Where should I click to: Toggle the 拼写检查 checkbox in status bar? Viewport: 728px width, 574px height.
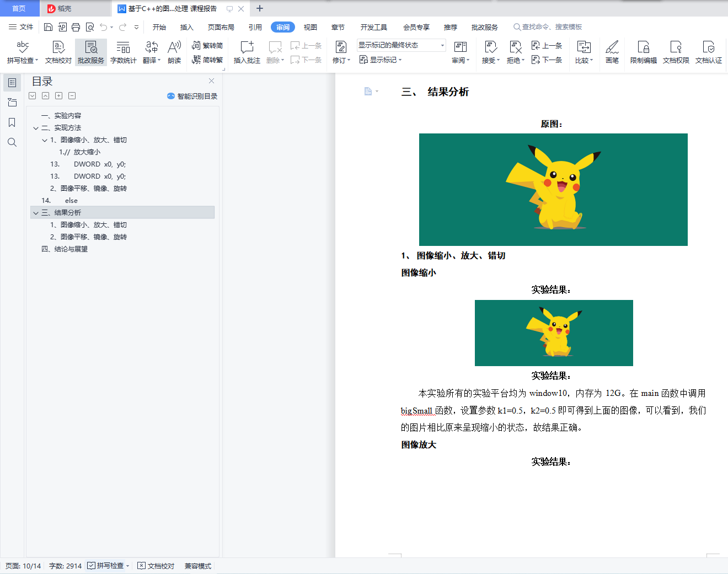[91, 566]
